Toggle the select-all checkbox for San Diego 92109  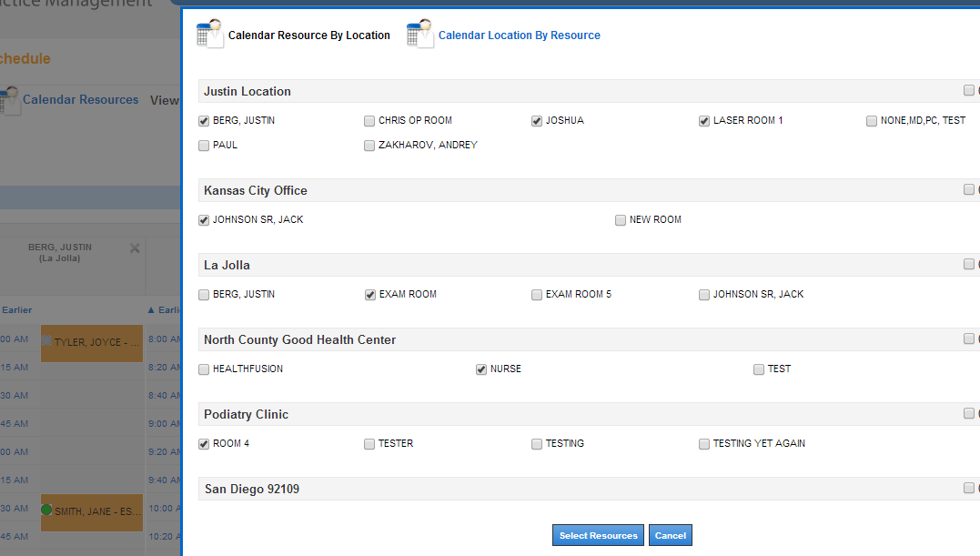(x=968, y=489)
